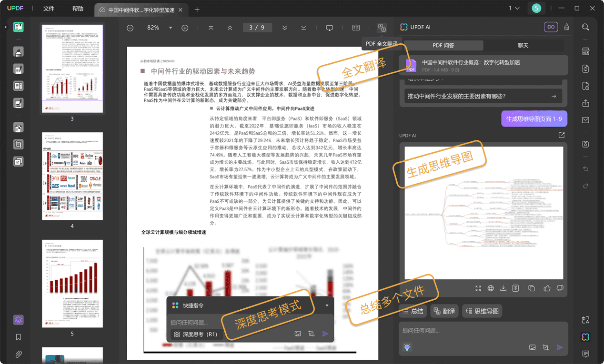This screenshot has height=364, width=604.
Task: Select the highlighter Comment tool
Action: 19,52
